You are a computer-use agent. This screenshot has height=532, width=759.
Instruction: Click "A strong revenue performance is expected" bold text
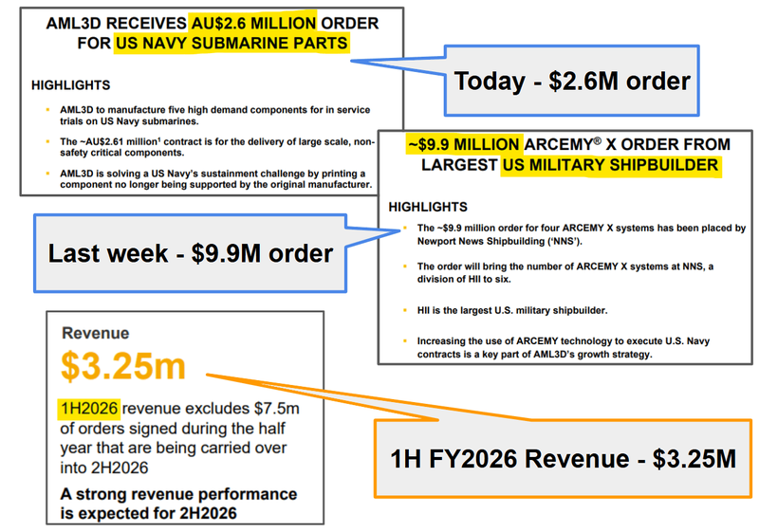click(x=178, y=504)
